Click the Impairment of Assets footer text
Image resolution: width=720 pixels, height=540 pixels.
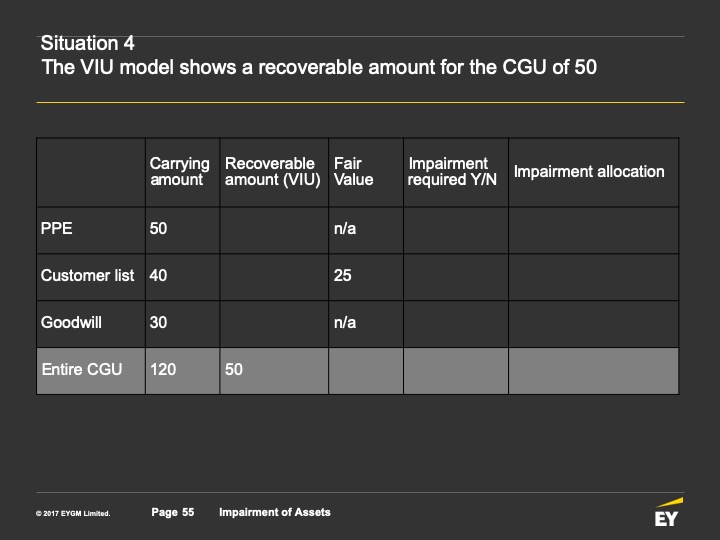275,512
